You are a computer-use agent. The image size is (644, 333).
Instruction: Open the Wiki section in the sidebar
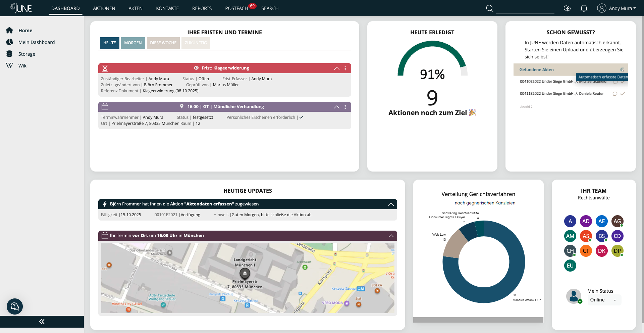pyautogui.click(x=22, y=65)
